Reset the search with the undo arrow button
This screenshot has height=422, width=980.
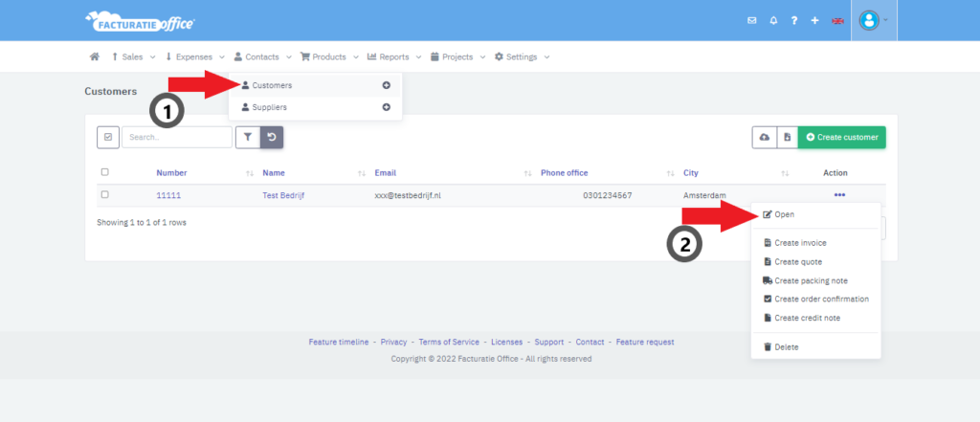pyautogui.click(x=272, y=137)
